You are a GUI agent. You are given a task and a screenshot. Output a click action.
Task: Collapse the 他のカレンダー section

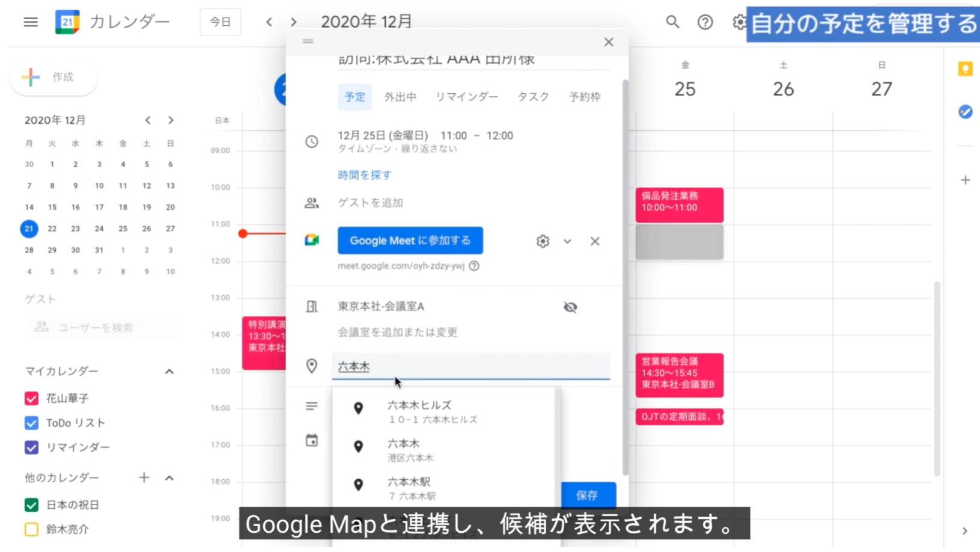(x=169, y=478)
